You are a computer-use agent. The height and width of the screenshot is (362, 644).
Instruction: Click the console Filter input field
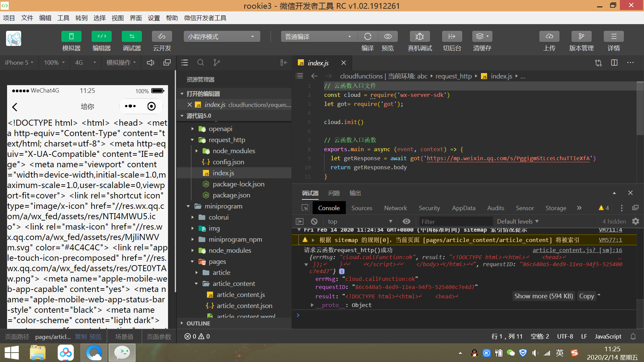(456, 222)
